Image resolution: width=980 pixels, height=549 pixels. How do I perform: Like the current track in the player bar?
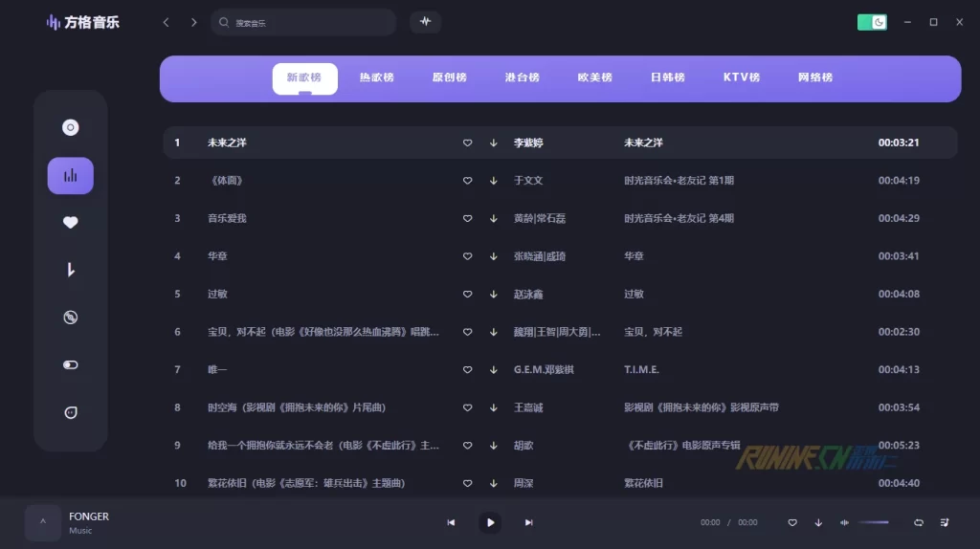792,522
